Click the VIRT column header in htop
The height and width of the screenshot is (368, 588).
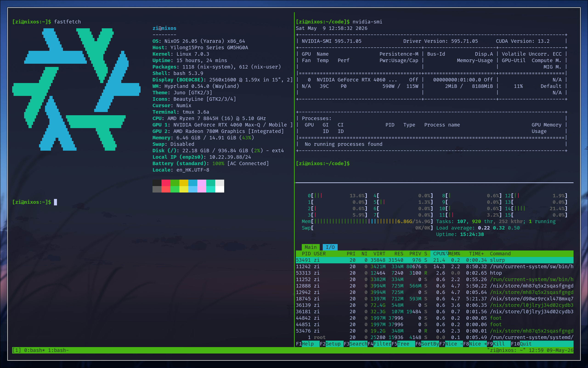click(379, 254)
